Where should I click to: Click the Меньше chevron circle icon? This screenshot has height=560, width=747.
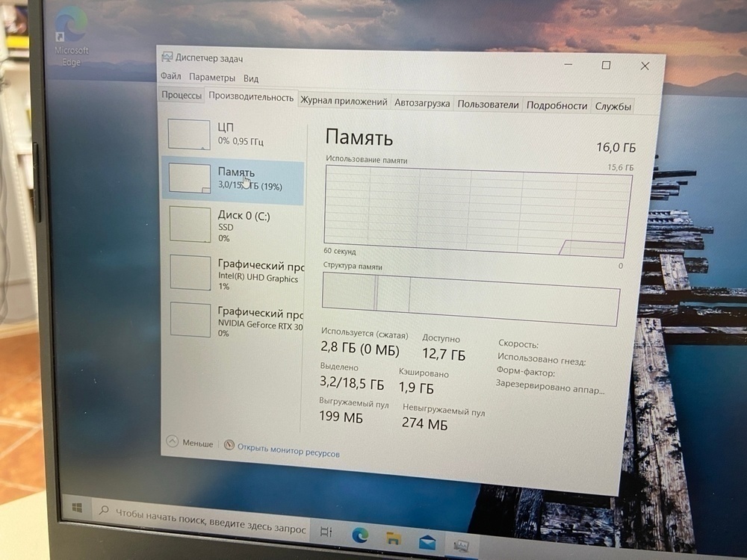172,441
